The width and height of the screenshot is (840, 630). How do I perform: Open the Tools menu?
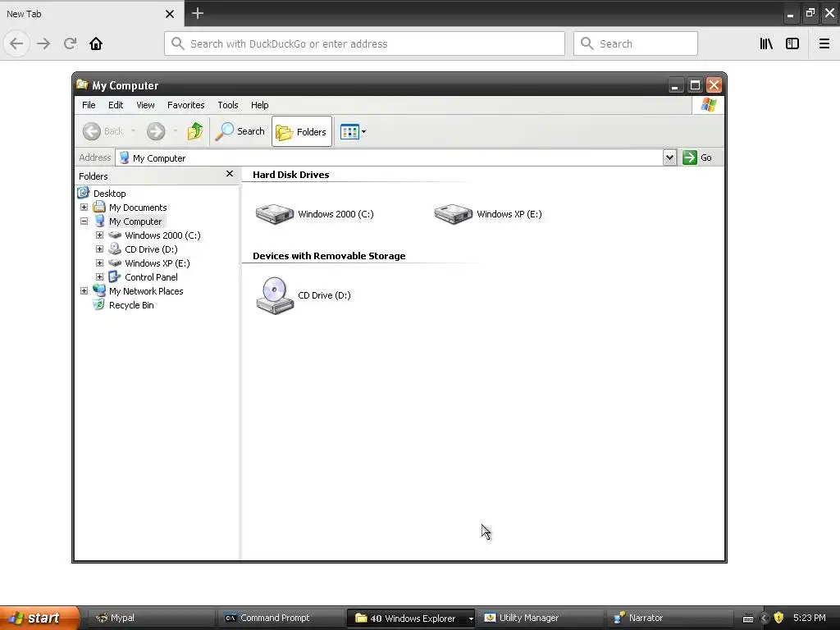point(228,105)
